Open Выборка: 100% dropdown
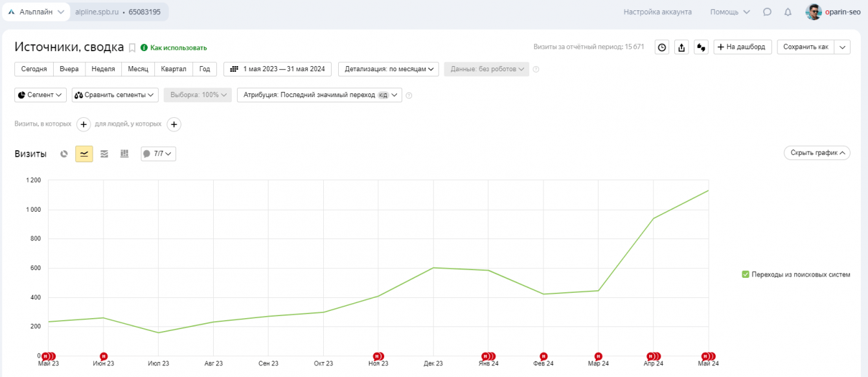 coord(198,95)
